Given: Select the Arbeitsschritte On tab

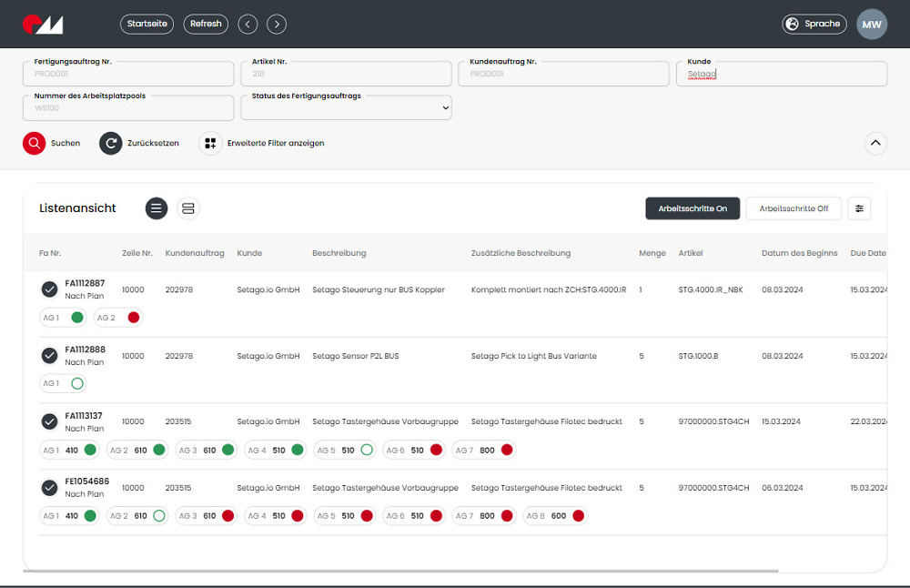Looking at the screenshot, I should 693,208.
